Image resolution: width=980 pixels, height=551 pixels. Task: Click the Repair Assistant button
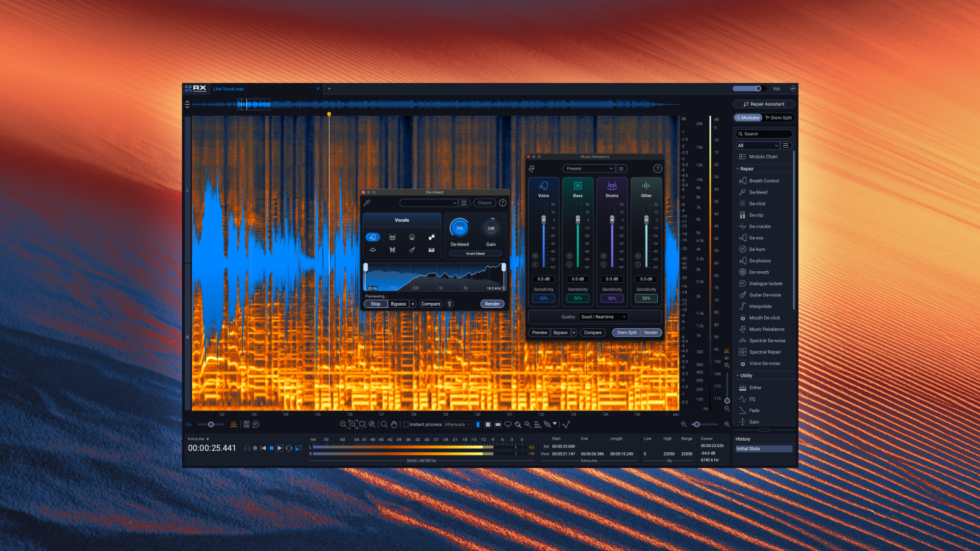tap(764, 104)
